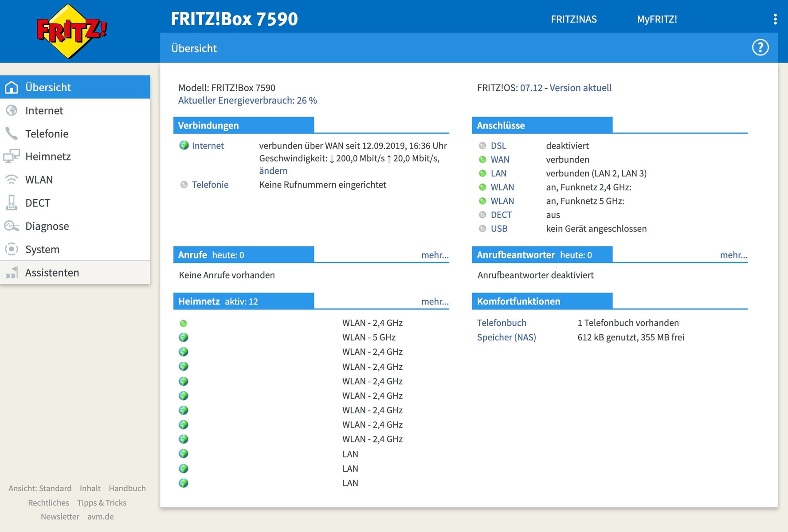The width and height of the screenshot is (788, 532).
Task: Open MyFRITZ! from the header
Action: coord(657,19)
